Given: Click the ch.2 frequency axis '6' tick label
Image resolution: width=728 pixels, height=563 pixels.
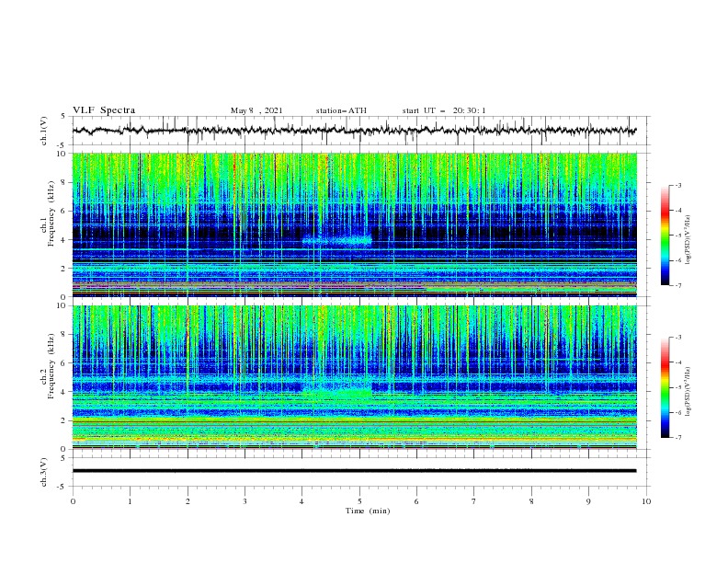Looking at the screenshot, I should pos(64,363).
